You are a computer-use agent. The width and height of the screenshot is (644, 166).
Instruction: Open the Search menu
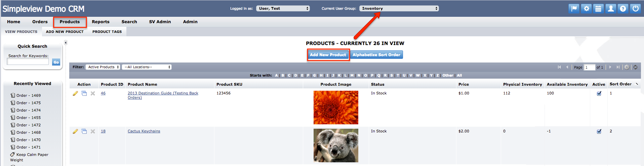tap(129, 22)
